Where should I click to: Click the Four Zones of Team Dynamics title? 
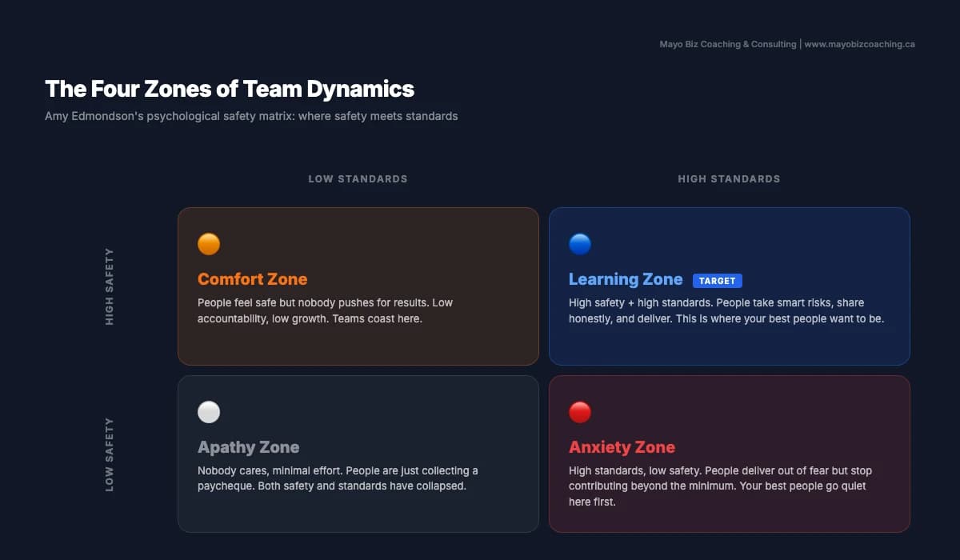point(230,89)
